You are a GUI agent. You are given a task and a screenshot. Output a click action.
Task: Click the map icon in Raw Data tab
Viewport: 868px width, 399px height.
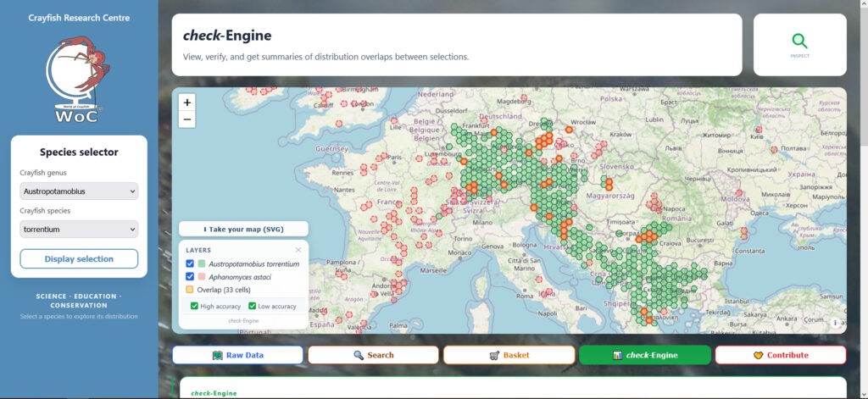(217, 355)
